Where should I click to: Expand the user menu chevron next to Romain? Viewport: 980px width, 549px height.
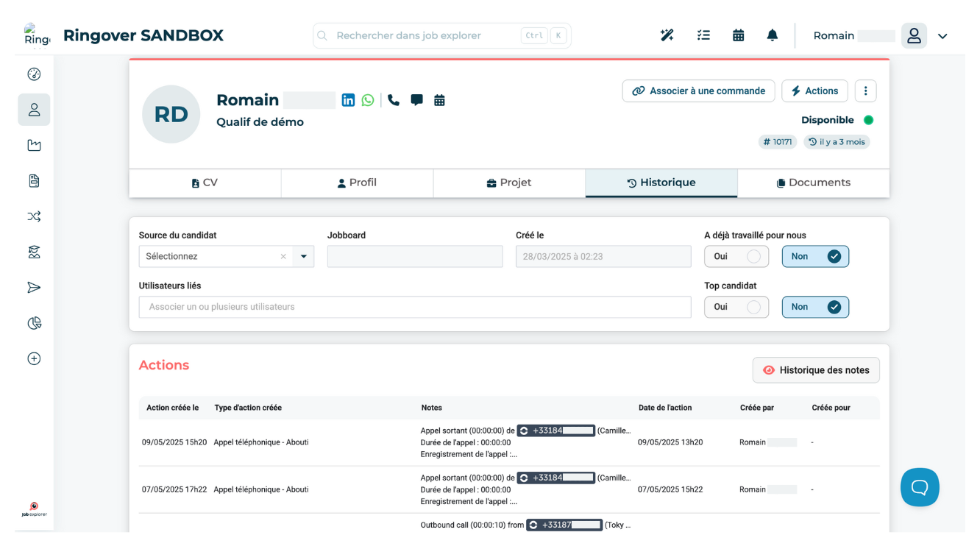tap(942, 35)
